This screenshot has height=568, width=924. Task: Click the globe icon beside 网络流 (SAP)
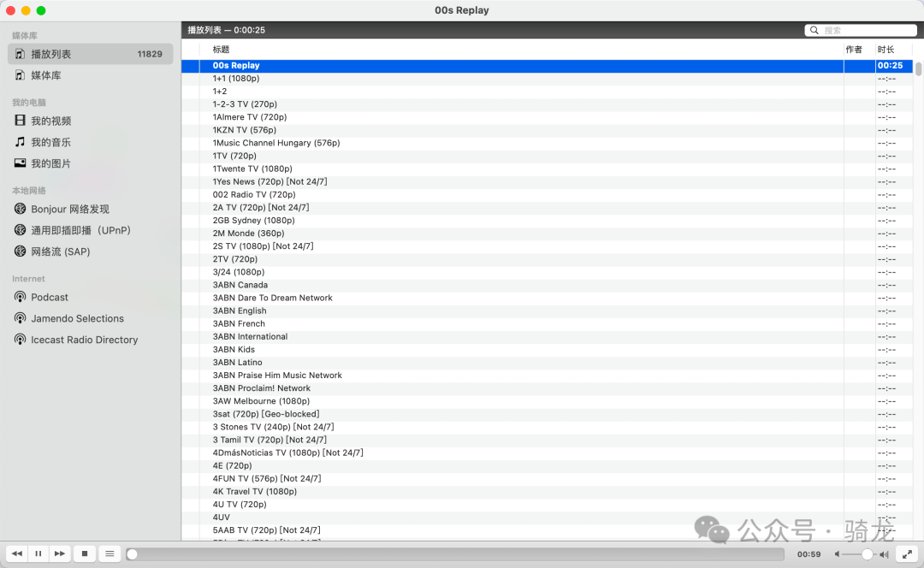click(x=20, y=251)
